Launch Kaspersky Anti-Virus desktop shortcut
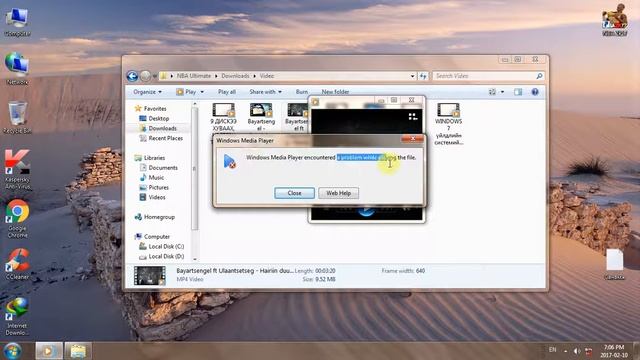The image size is (640, 360). 17,169
